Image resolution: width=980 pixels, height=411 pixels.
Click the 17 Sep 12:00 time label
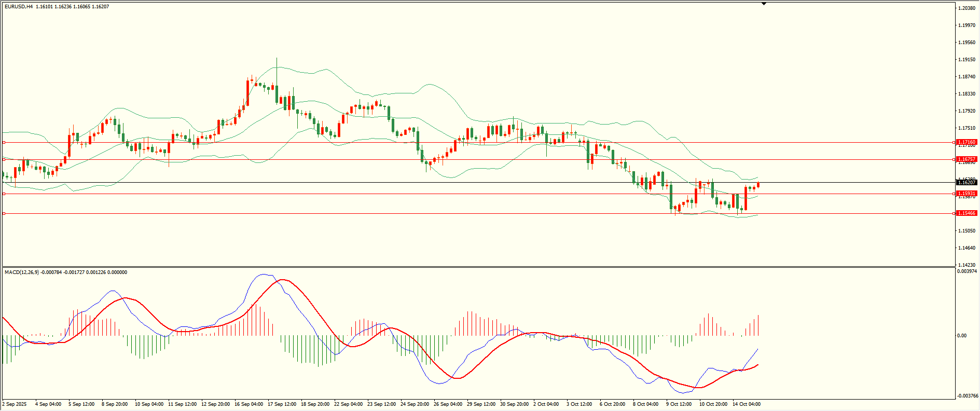[282, 404]
